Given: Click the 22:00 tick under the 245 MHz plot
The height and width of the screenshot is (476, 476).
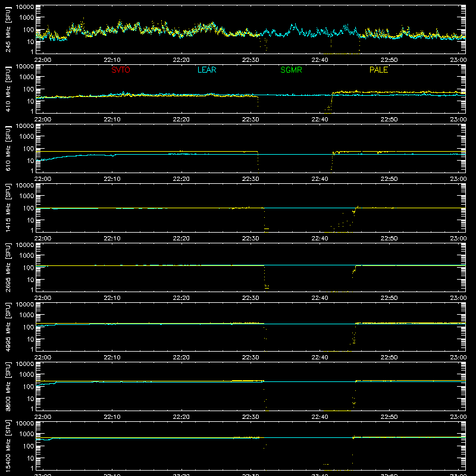Looking at the screenshot, I should coord(42,60).
